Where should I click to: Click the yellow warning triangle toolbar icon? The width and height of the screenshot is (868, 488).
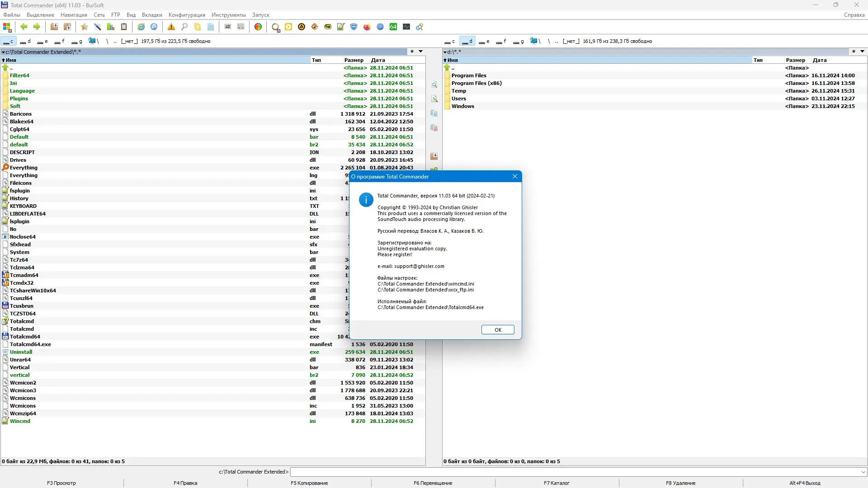171,27
